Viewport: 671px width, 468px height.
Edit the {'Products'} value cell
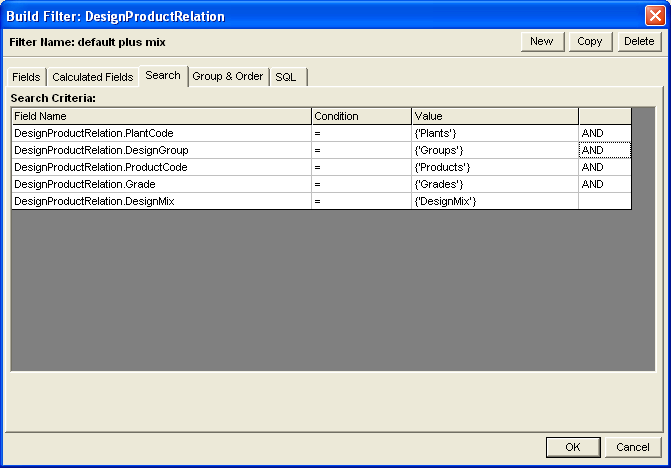494,167
